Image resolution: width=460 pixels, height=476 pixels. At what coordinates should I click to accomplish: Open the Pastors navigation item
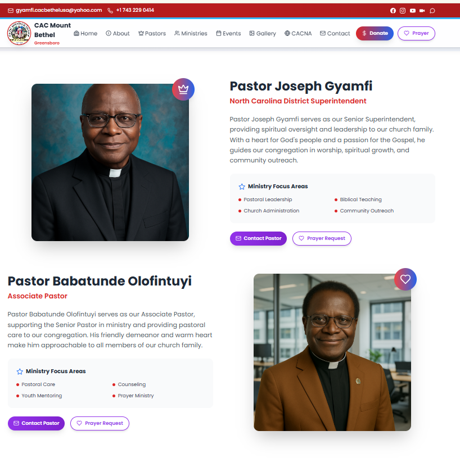[x=152, y=33]
